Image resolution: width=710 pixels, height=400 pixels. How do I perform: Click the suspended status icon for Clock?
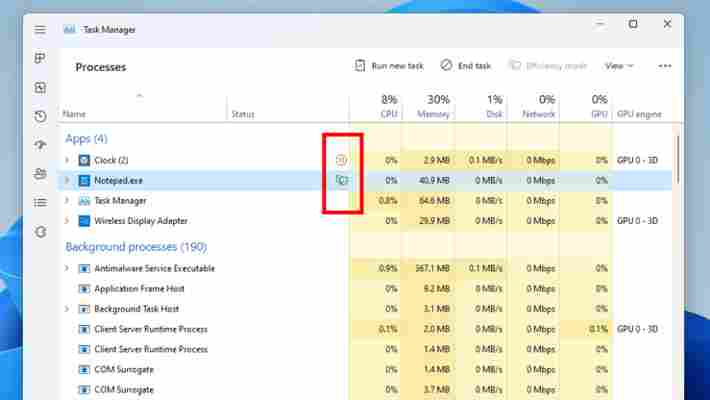pyautogui.click(x=341, y=159)
